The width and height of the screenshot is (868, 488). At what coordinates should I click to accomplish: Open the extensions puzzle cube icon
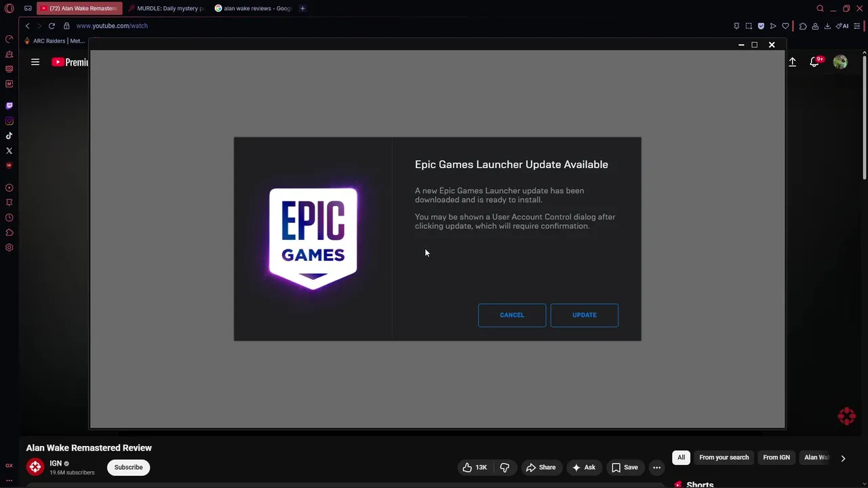coord(803,26)
